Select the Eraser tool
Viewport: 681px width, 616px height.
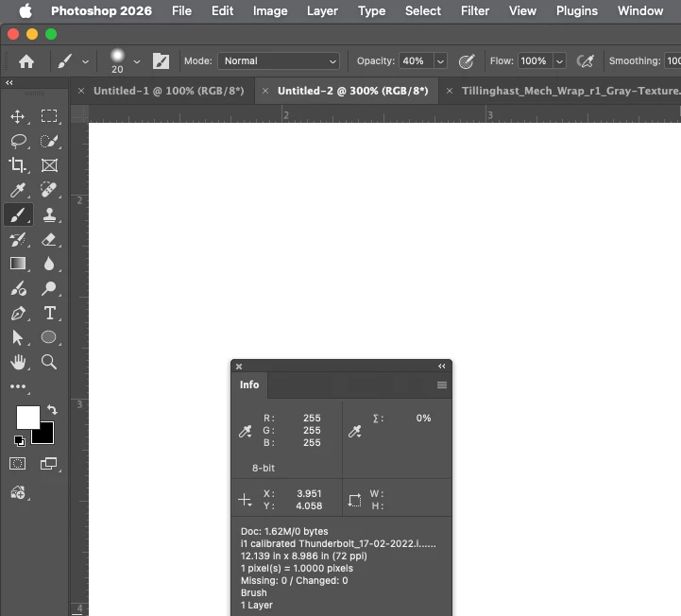coord(49,239)
